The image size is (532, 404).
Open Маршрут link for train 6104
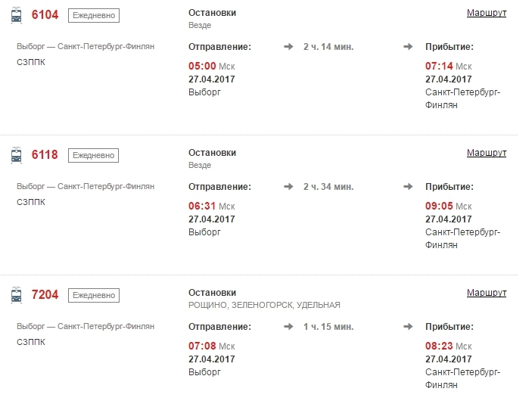(x=487, y=13)
